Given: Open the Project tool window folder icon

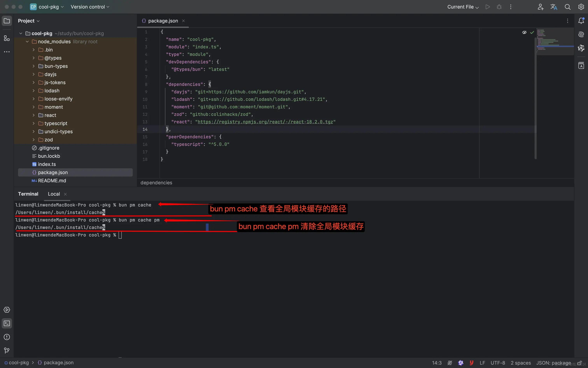Looking at the screenshot, I should [x=7, y=21].
